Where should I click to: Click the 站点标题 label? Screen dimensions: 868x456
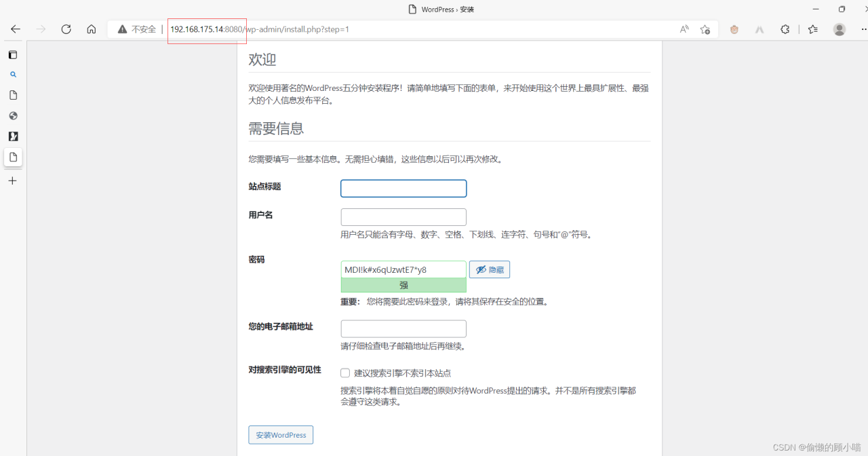[x=264, y=187]
